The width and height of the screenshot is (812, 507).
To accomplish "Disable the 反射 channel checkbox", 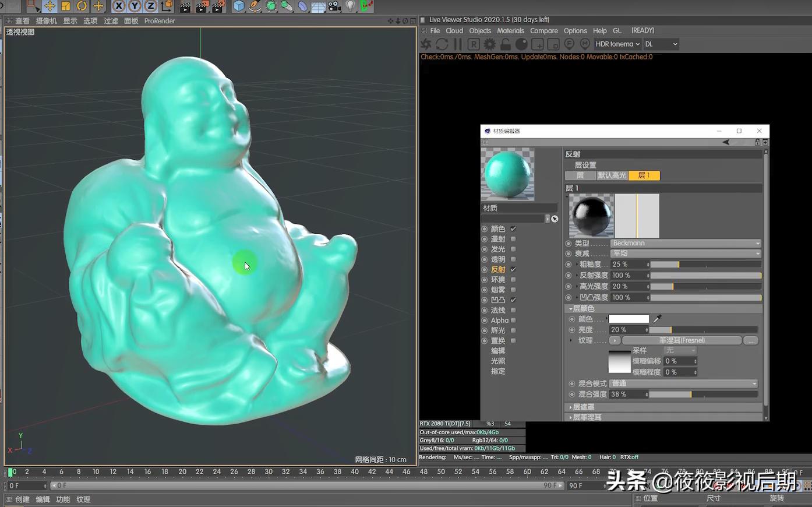I will pos(513,269).
